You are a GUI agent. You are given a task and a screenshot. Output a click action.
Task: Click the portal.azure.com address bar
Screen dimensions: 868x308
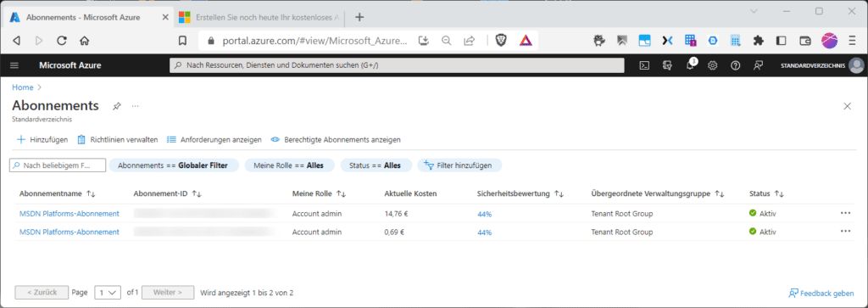(315, 41)
